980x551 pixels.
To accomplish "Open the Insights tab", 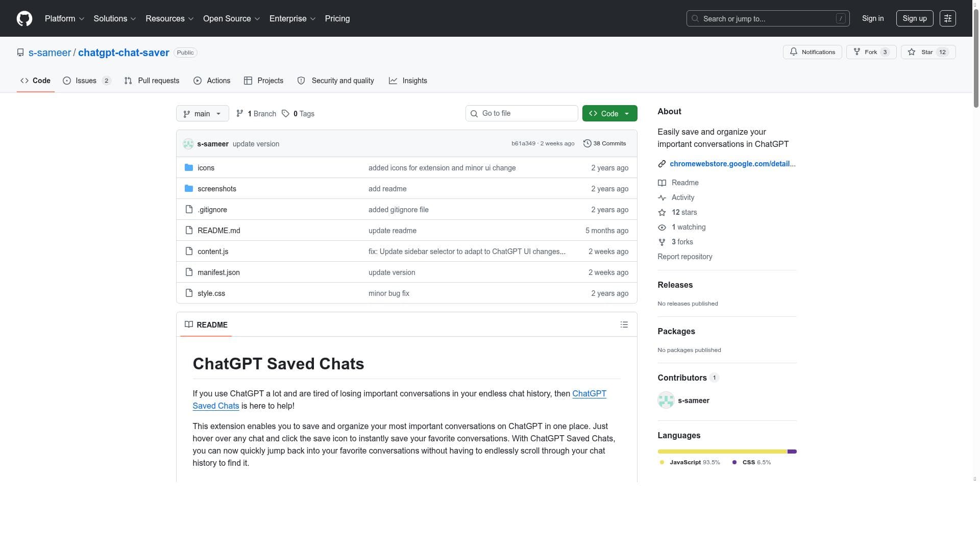I will 408,81.
